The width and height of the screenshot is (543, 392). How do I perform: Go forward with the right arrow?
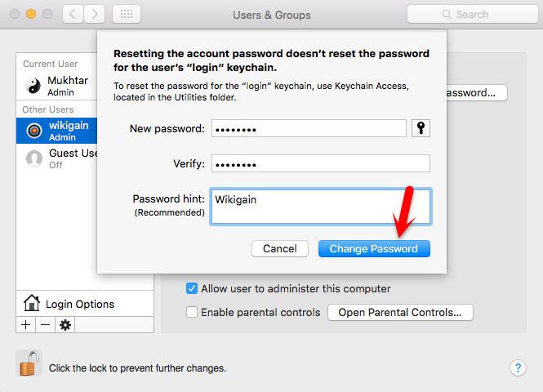95,14
